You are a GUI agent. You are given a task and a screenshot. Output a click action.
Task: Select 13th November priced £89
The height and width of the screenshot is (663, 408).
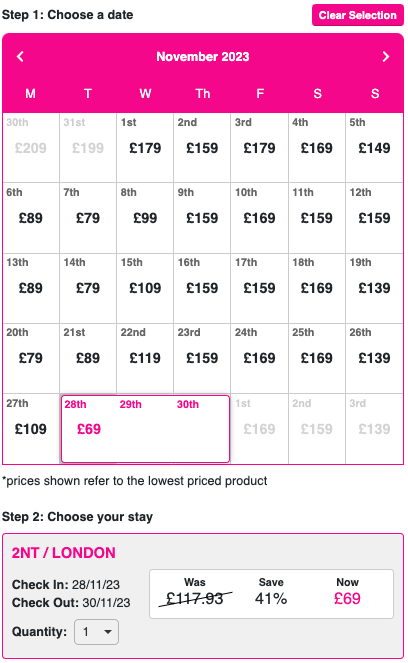[31, 288]
